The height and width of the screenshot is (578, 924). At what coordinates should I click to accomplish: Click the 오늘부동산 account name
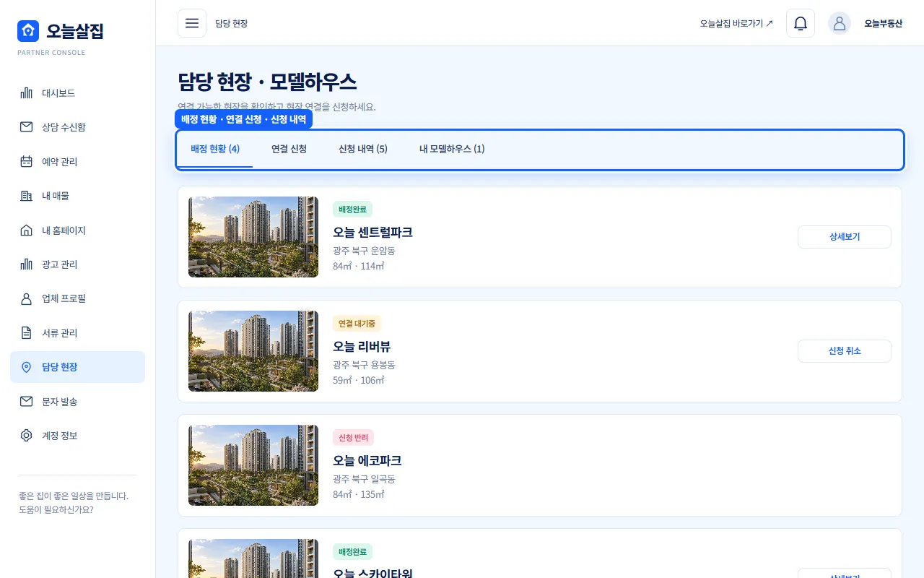click(884, 23)
